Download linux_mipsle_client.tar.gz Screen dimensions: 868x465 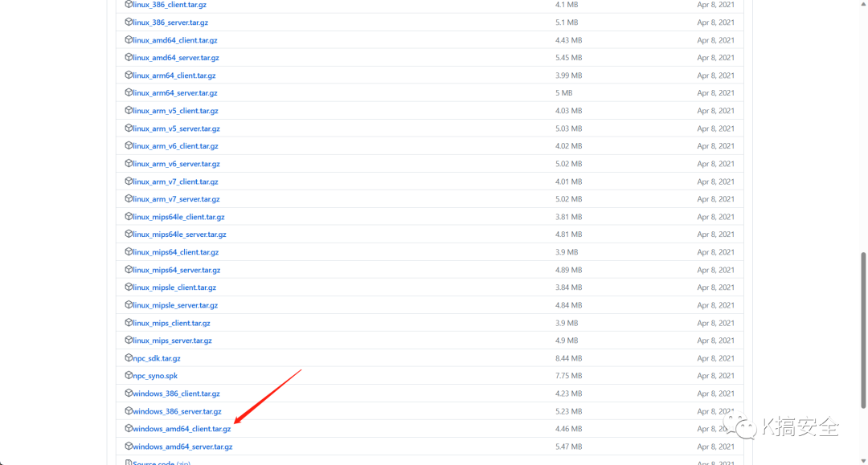pyautogui.click(x=174, y=288)
